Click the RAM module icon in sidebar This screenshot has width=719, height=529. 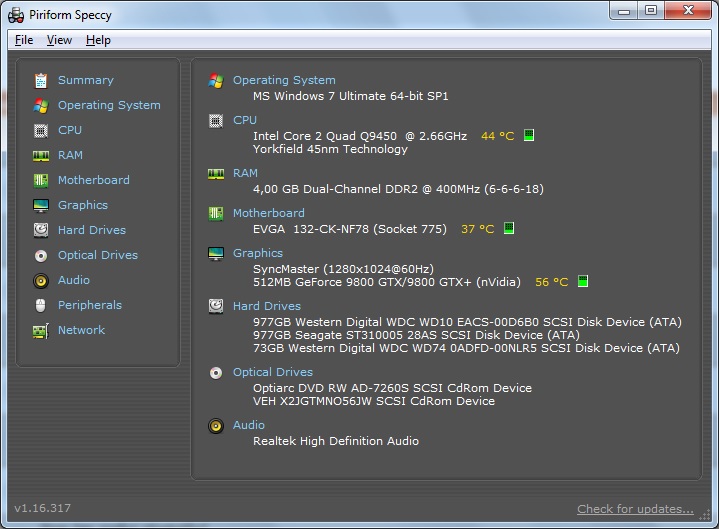41,155
